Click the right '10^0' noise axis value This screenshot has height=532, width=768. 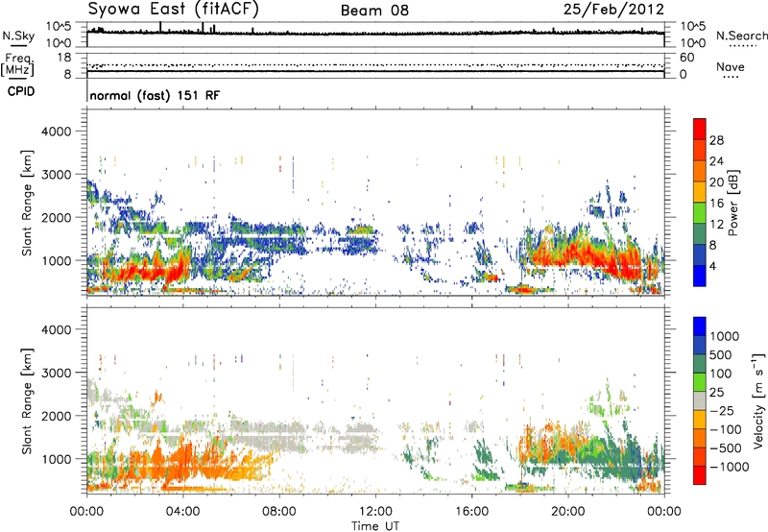pyautogui.click(x=693, y=43)
